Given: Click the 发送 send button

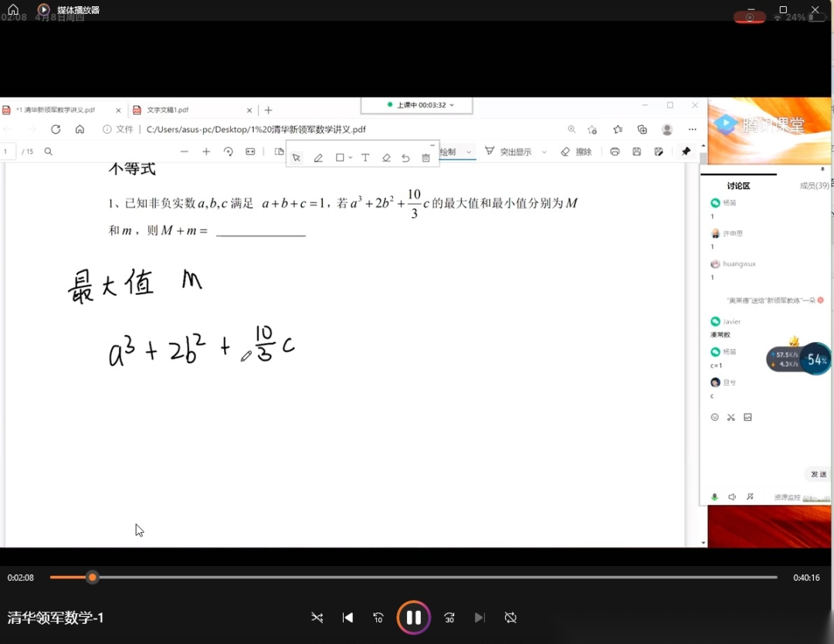Looking at the screenshot, I should coord(818,474).
